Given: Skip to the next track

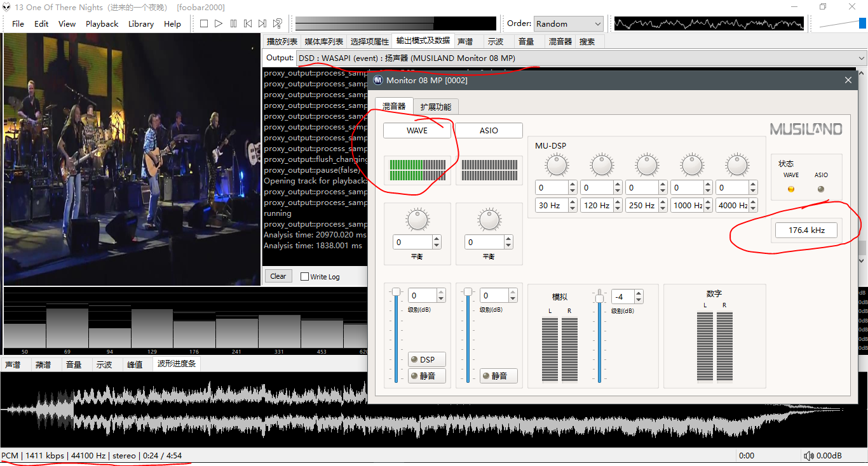Looking at the screenshot, I should 262,23.
